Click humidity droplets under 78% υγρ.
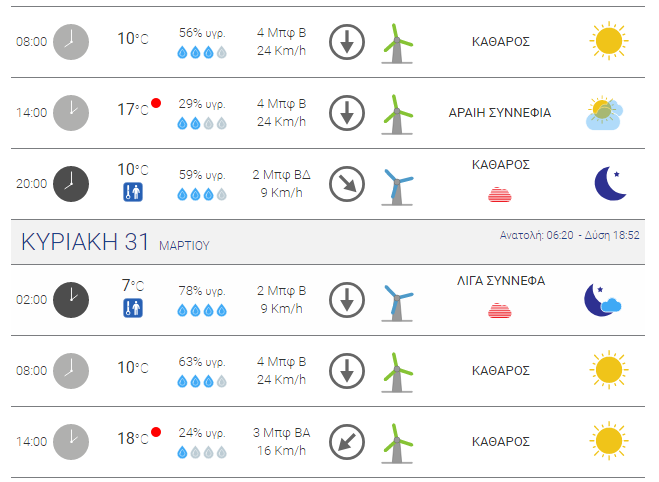Viewport: 659px width, 482px height. [202, 311]
